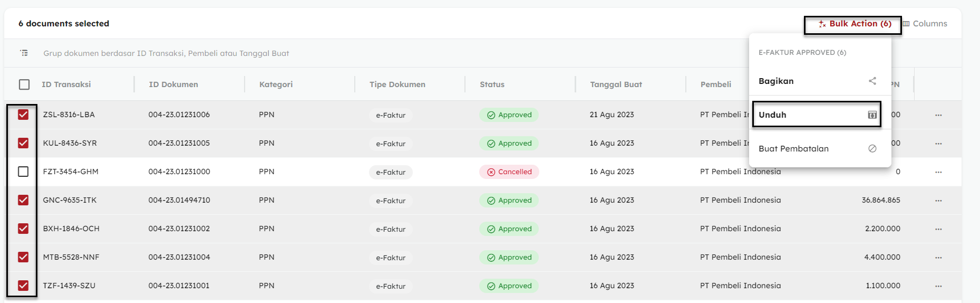Click the group documents input field
The width and height of the screenshot is (980, 303).
click(x=166, y=53)
